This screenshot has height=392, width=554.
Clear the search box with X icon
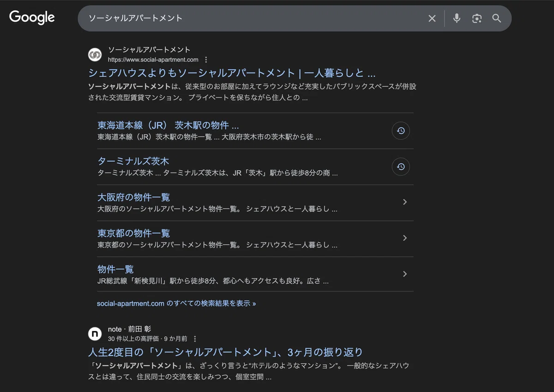[x=432, y=18]
